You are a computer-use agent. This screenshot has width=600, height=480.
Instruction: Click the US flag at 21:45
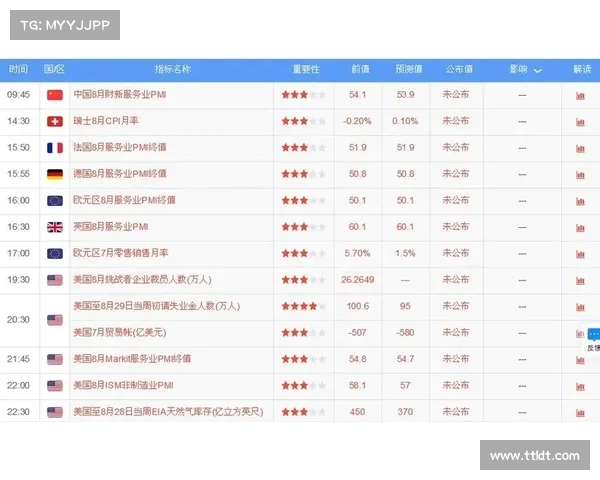[x=55, y=359]
